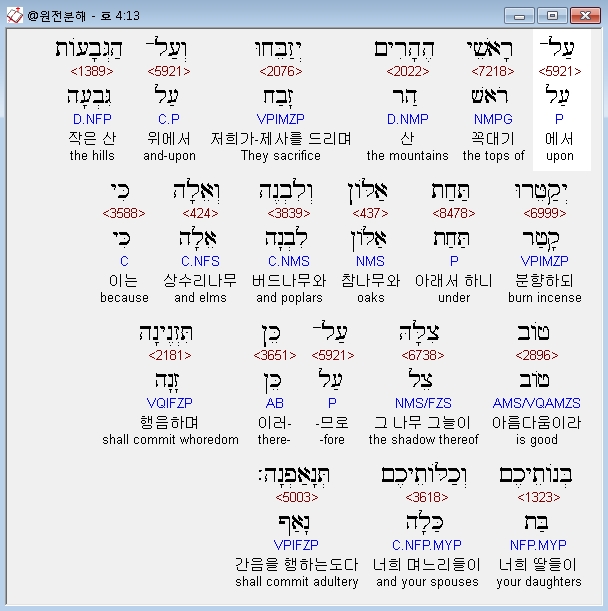Click the Korean gloss "작은 산"
The image size is (608, 611).
pyautogui.click(x=92, y=138)
